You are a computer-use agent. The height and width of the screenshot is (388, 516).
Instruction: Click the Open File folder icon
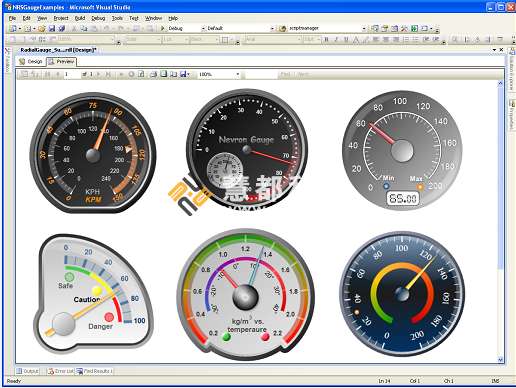coord(41,29)
